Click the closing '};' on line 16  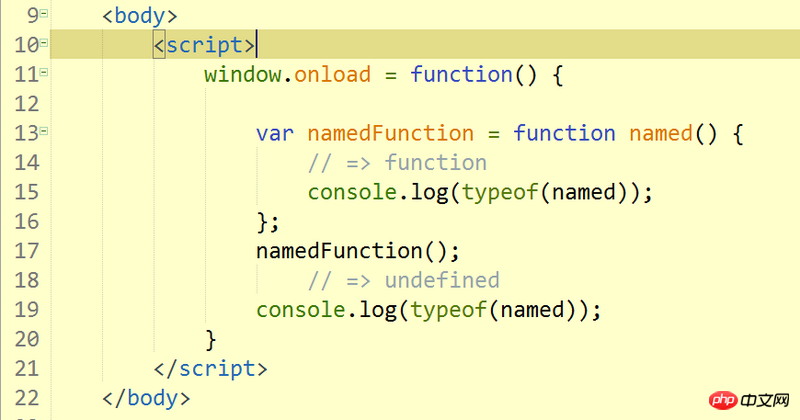(268, 223)
